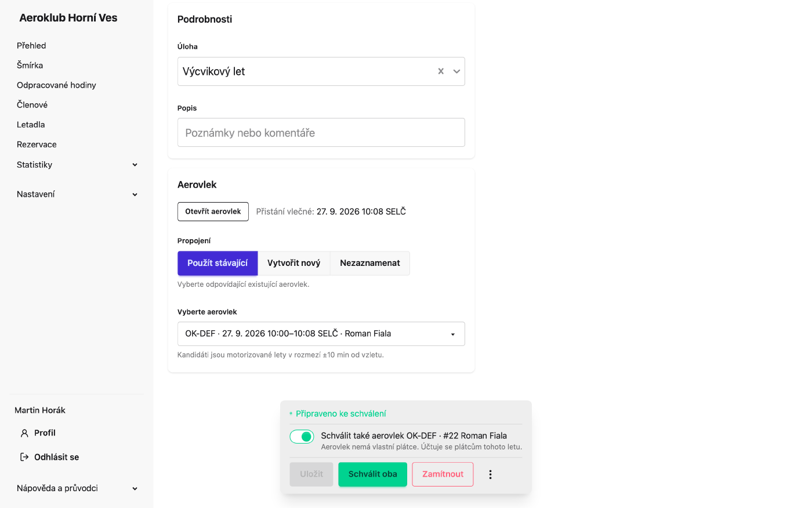This screenshot has width=812, height=508.
Task: Switch to Vytvořit nový
Action: [294, 263]
